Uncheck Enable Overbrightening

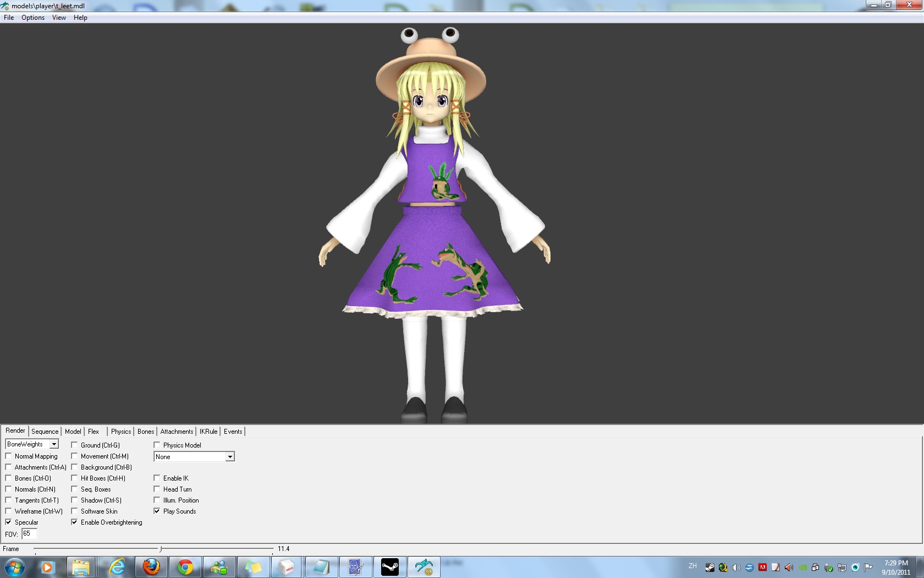pos(74,522)
